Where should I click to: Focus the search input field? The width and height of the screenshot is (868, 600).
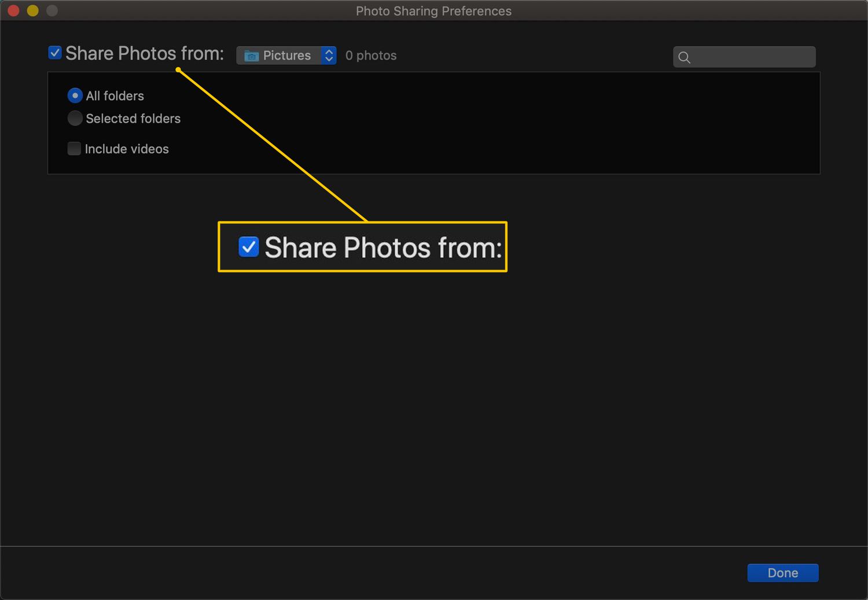click(752, 57)
